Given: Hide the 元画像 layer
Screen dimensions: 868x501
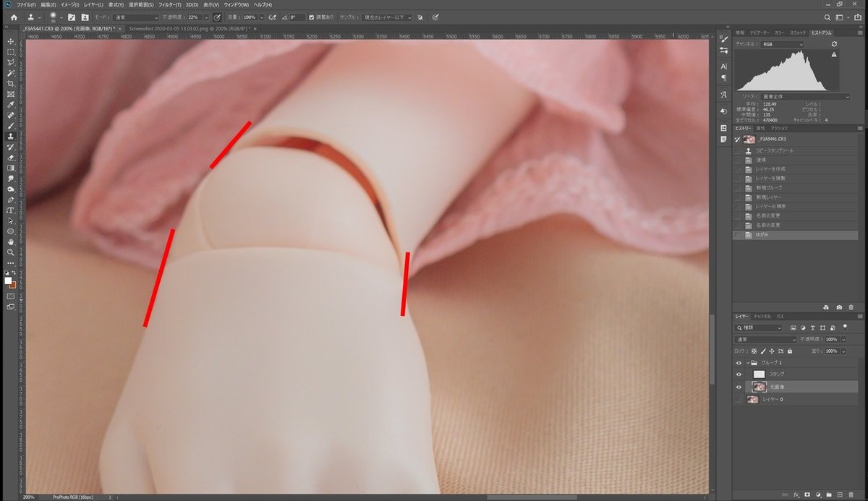Looking at the screenshot, I should [739, 387].
